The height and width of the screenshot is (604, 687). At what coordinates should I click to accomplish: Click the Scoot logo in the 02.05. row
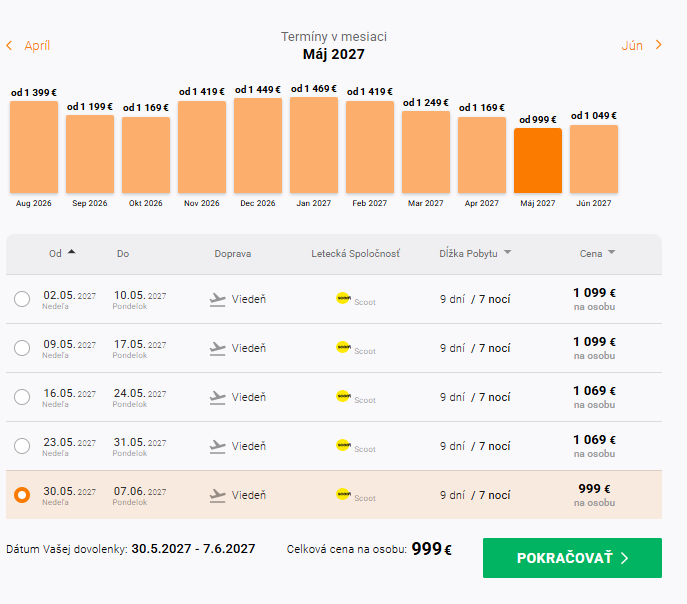click(343, 298)
